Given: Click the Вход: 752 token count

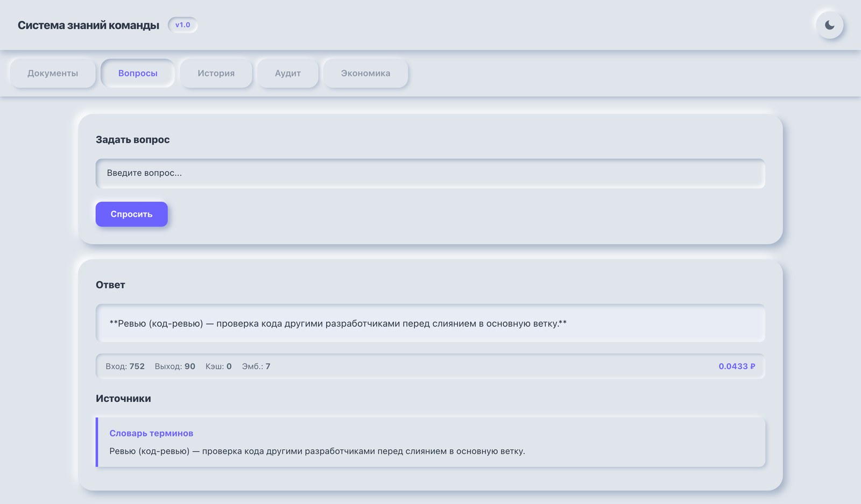Looking at the screenshot, I should [x=125, y=366].
